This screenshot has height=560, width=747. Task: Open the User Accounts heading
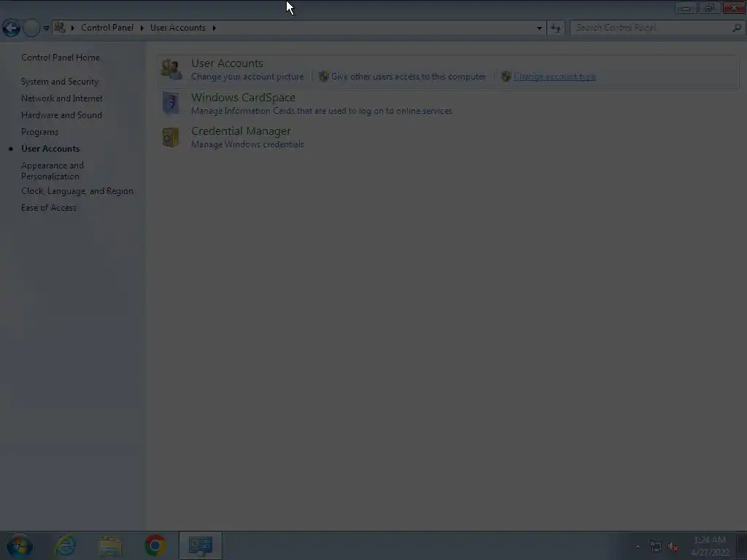pos(228,63)
